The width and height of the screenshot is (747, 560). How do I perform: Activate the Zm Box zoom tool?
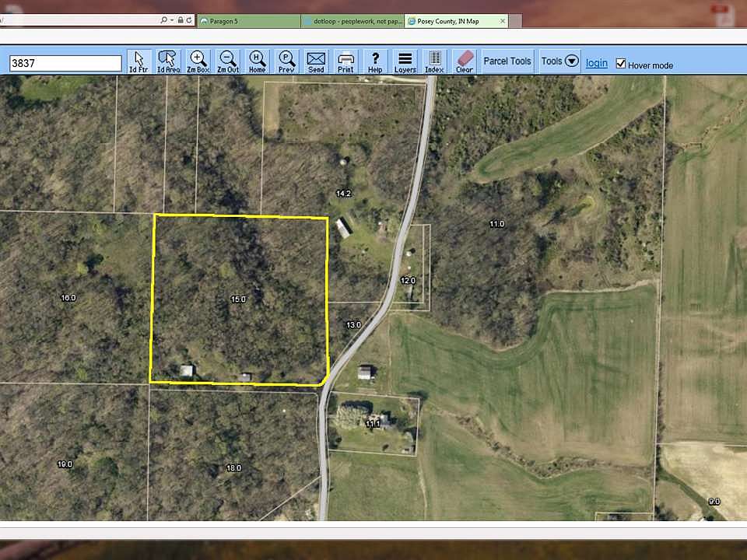198,61
